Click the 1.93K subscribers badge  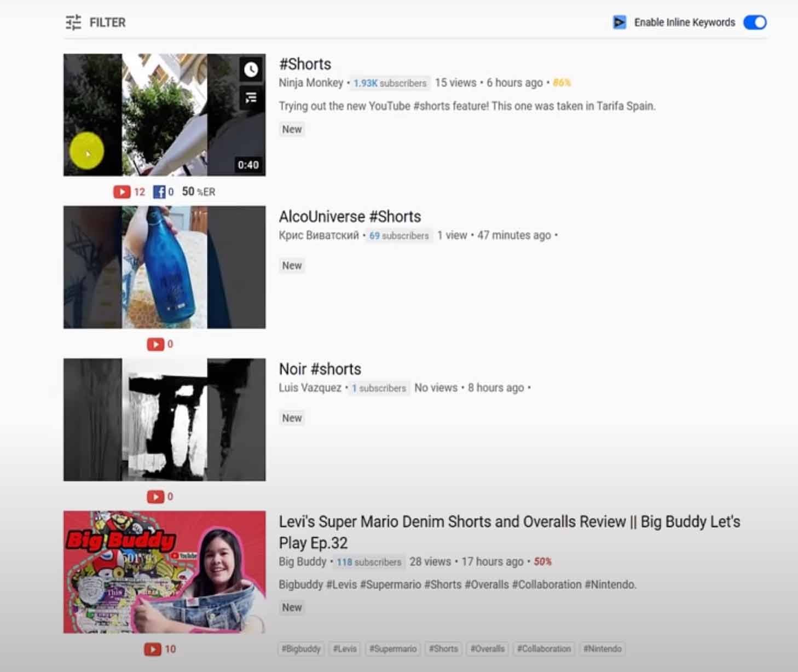point(390,83)
